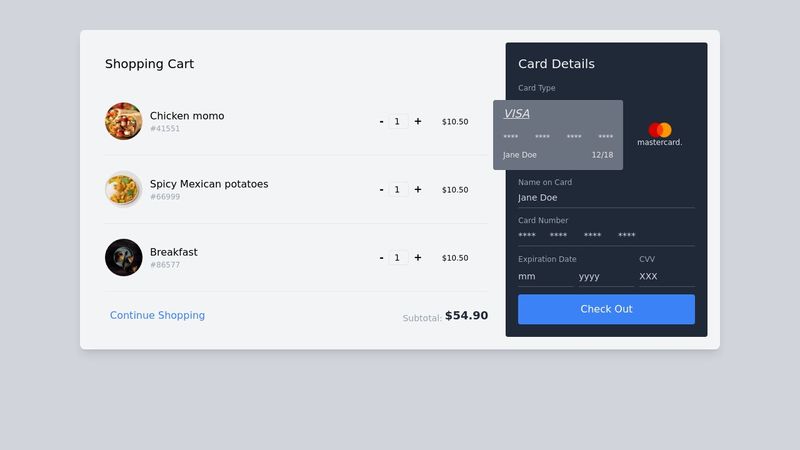Click into the Card Number field
This screenshot has height=450, width=800.
[x=605, y=236]
